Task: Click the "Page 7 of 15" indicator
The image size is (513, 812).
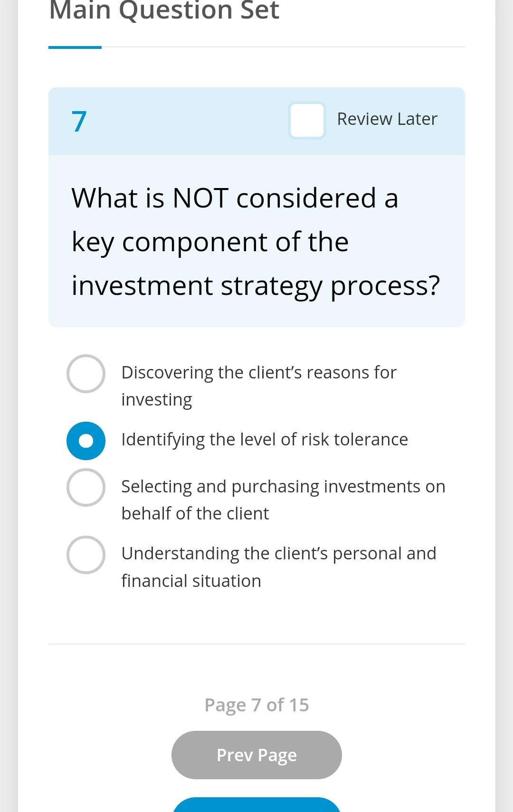Action: (256, 705)
